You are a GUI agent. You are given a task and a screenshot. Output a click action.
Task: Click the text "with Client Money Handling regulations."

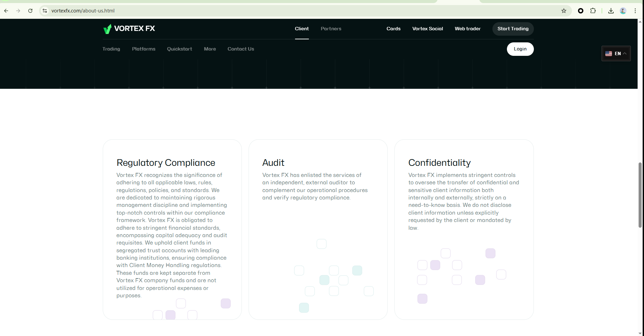pos(169,265)
